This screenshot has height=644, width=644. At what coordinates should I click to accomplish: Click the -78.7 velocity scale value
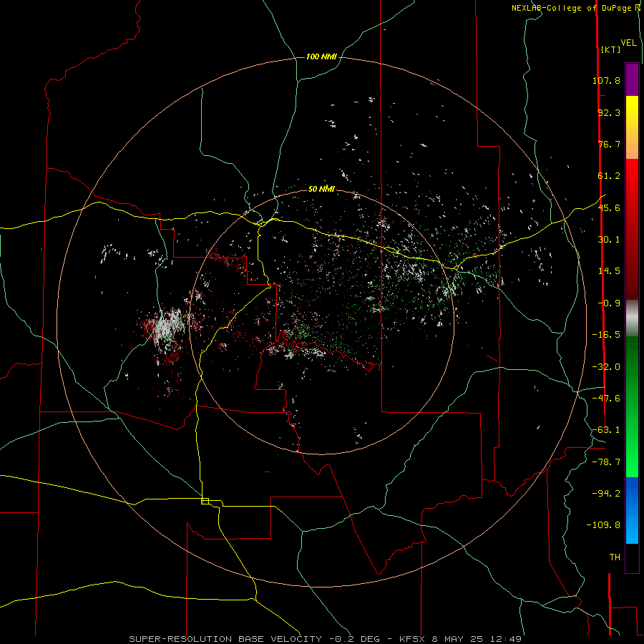click(606, 462)
